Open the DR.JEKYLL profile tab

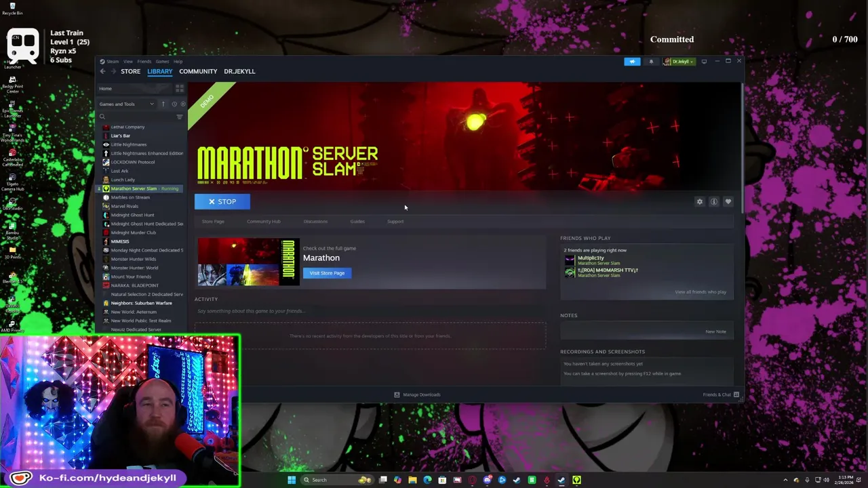(x=239, y=71)
